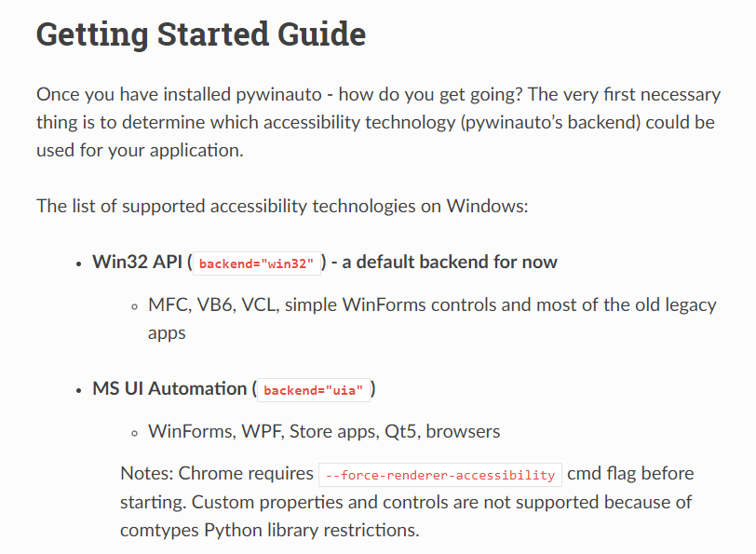Click the word "Qt5" in the list
The width and height of the screenshot is (756, 554).
397,432
